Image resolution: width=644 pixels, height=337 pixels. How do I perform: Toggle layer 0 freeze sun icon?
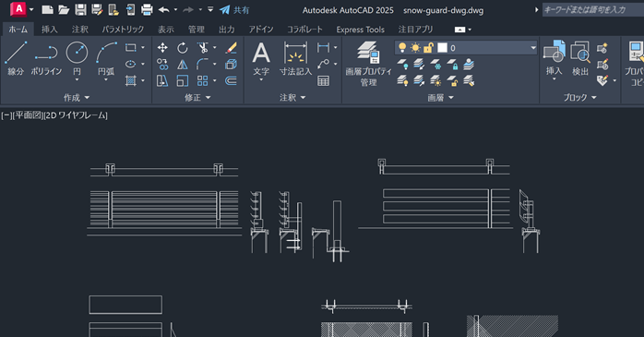(415, 48)
